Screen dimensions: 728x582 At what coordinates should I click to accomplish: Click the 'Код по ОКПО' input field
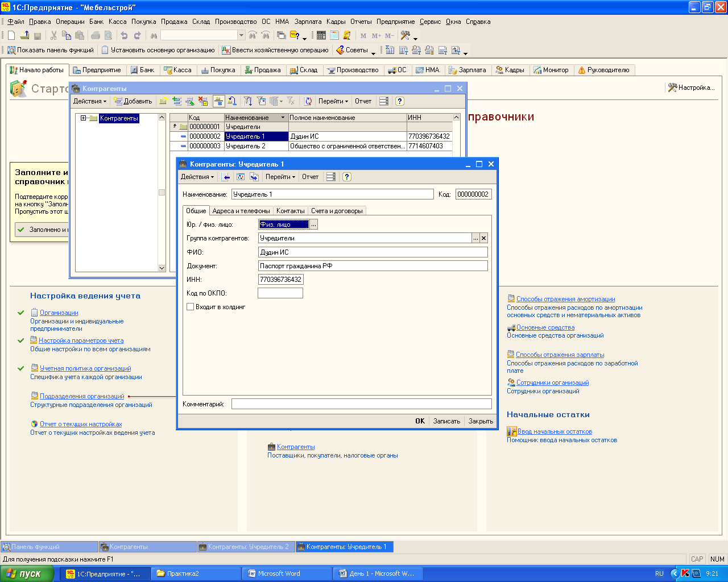tap(280, 293)
